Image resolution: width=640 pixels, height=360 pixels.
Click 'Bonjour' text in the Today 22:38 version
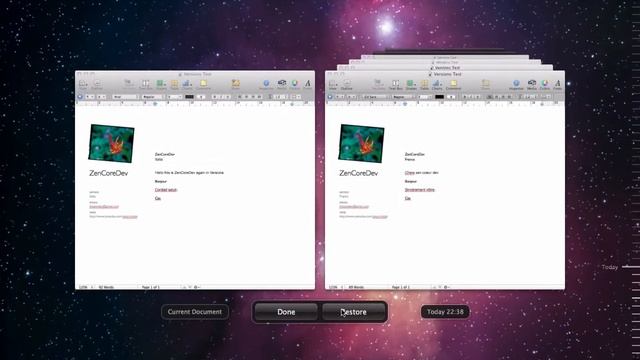click(411, 181)
